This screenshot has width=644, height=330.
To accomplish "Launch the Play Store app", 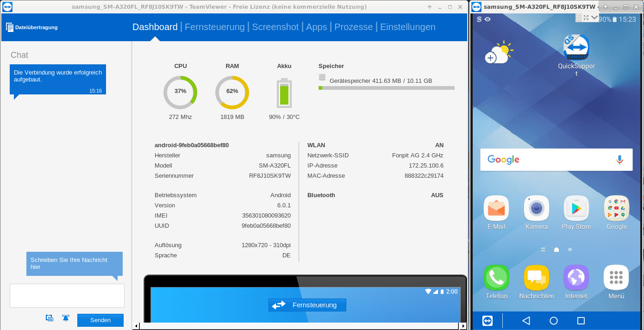I will (576, 209).
